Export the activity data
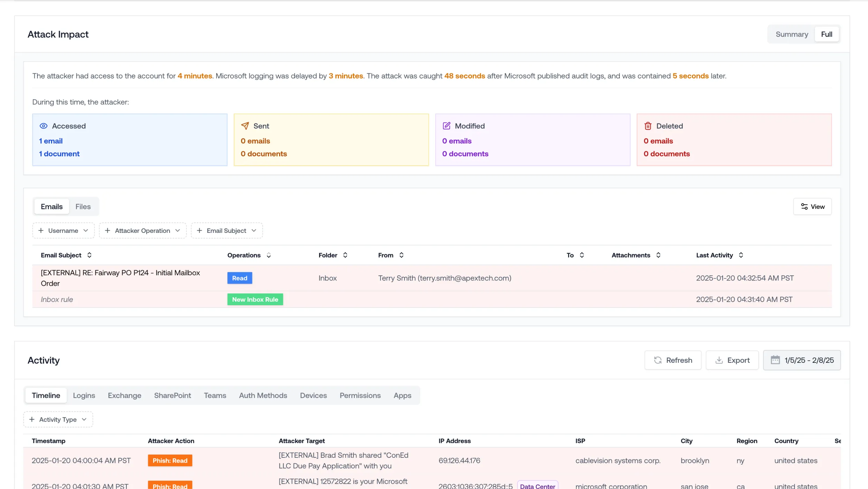 [x=732, y=360]
